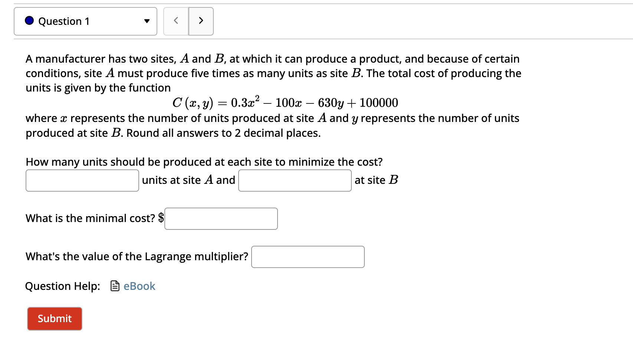Click the "Question Help:" label

pyautogui.click(x=63, y=286)
